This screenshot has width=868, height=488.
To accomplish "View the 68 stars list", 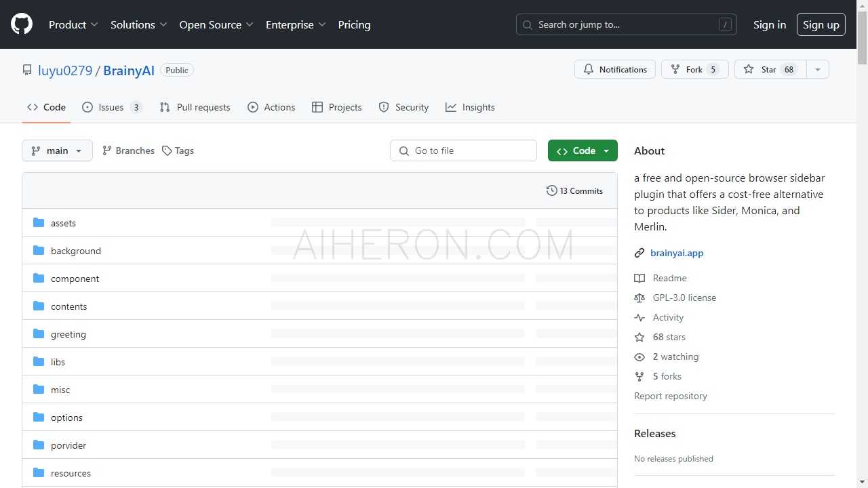I will [660, 337].
